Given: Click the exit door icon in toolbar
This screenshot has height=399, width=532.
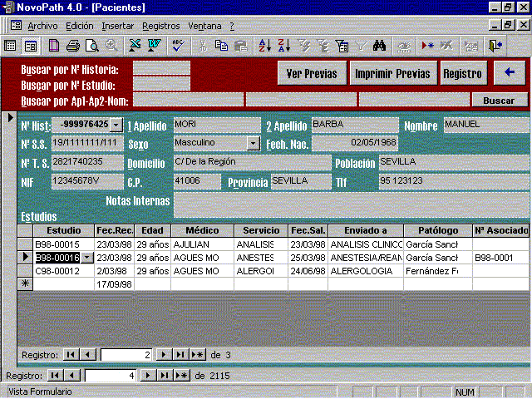Looking at the screenshot, I should (x=496, y=46).
